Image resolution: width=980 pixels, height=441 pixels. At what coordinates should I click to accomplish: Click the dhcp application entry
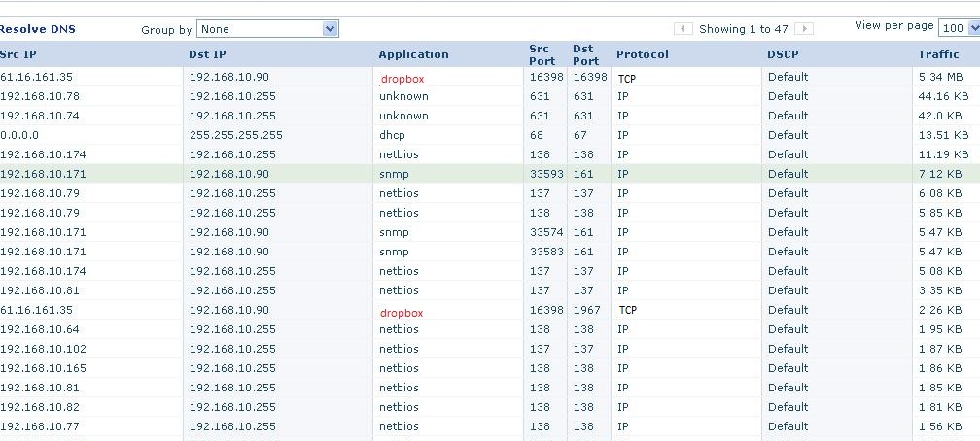pyautogui.click(x=392, y=135)
